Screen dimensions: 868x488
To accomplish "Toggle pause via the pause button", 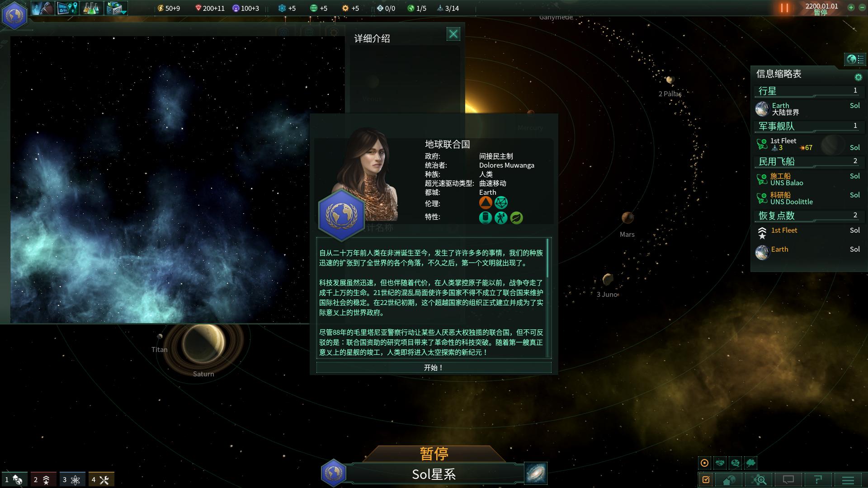I will point(784,8).
